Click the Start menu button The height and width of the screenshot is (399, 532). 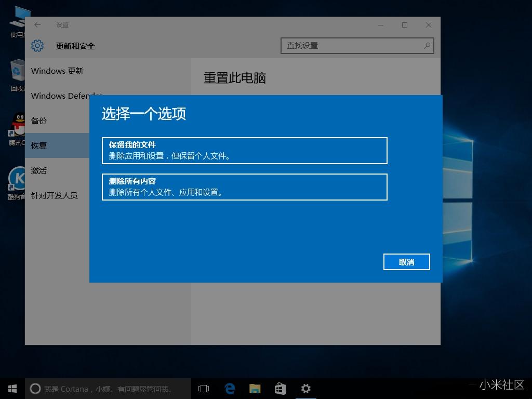point(12,388)
